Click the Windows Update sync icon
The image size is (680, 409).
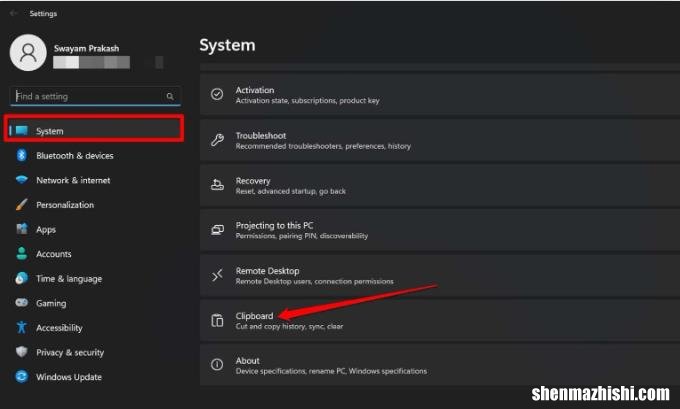[21, 376]
